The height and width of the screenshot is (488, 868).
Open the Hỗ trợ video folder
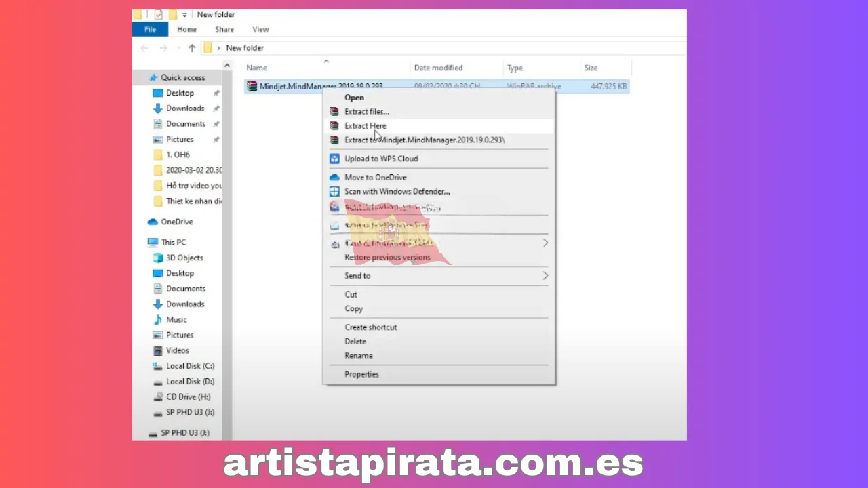tap(193, 186)
